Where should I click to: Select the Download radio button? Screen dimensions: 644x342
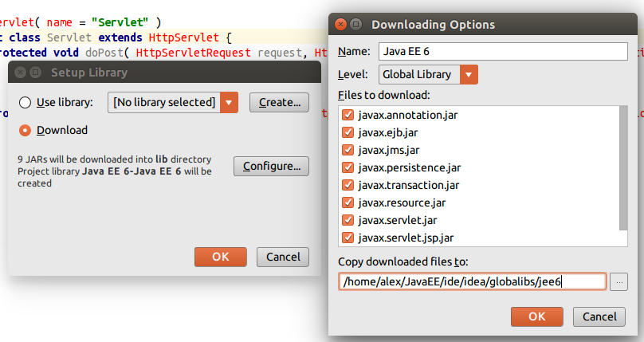point(26,130)
